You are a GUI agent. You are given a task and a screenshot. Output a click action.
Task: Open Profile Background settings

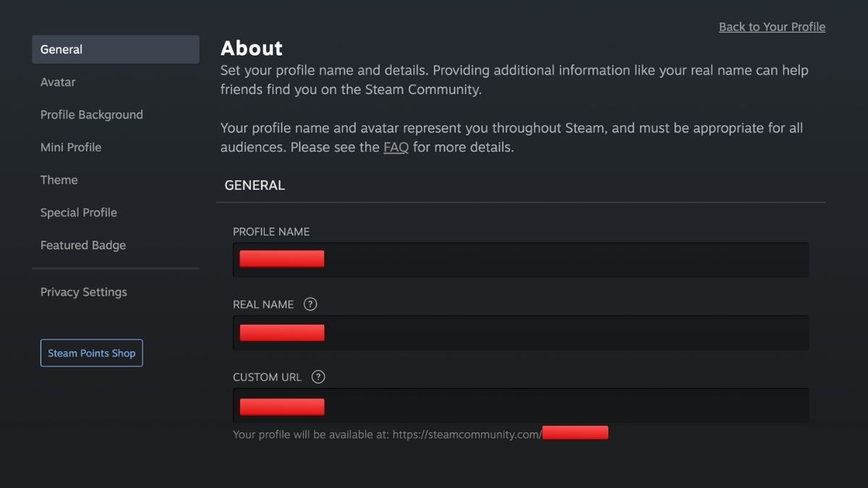tap(92, 114)
